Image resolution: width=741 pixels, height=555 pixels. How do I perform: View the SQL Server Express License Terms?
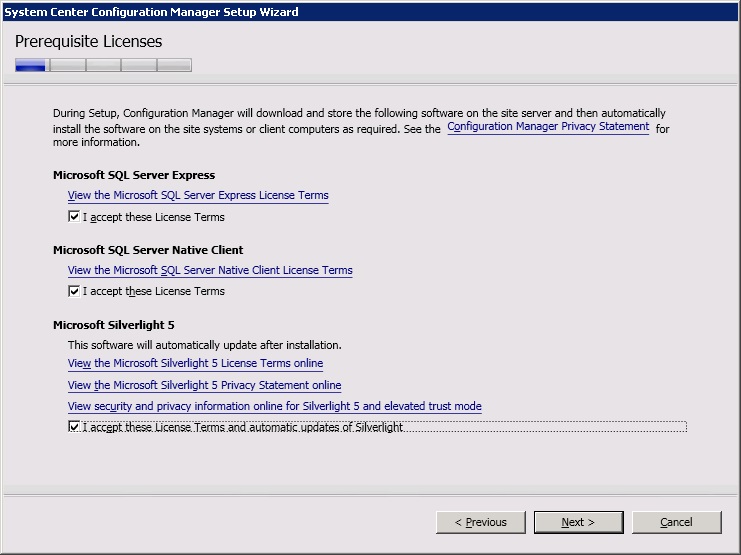tap(198, 195)
